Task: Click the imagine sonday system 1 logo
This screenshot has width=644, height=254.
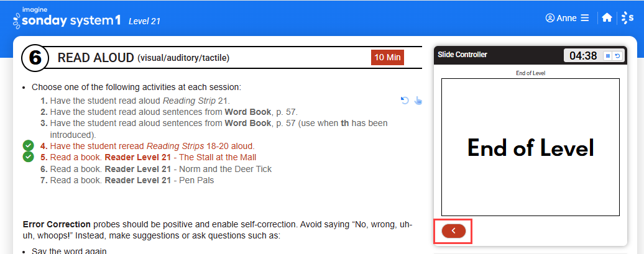Action: point(67,18)
